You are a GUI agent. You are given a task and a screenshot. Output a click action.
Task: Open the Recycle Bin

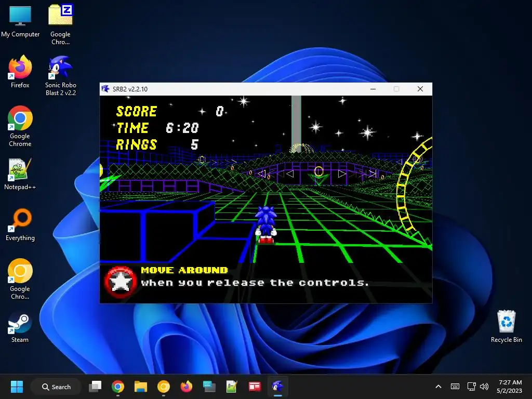coord(506,326)
